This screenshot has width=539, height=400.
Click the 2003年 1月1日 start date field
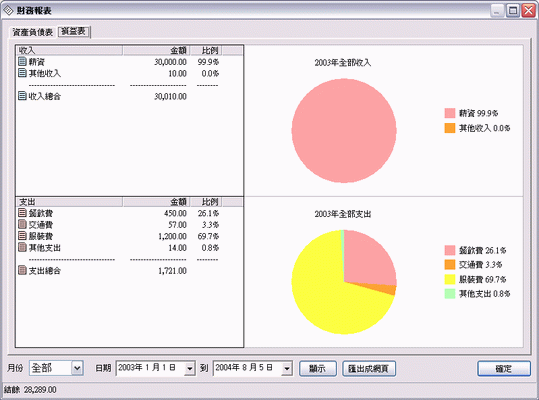click(151, 369)
